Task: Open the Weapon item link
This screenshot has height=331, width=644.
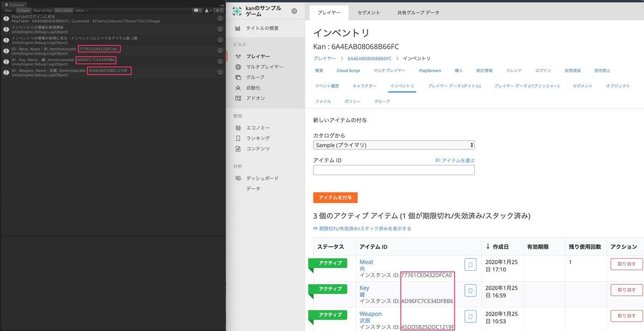Action: click(370, 314)
